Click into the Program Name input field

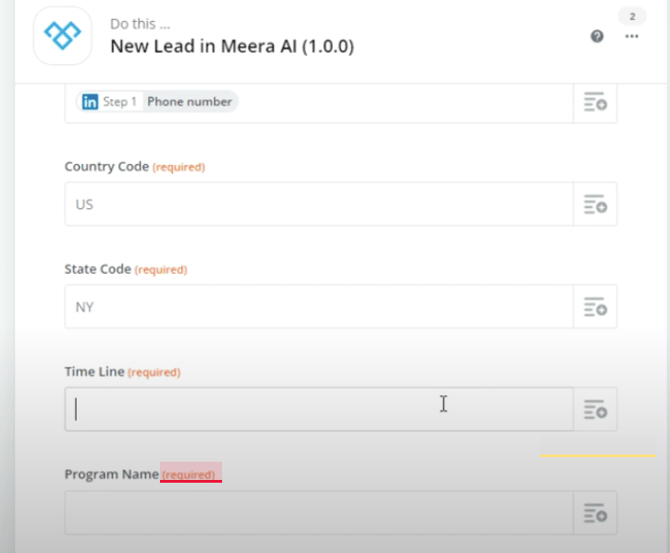(319, 513)
